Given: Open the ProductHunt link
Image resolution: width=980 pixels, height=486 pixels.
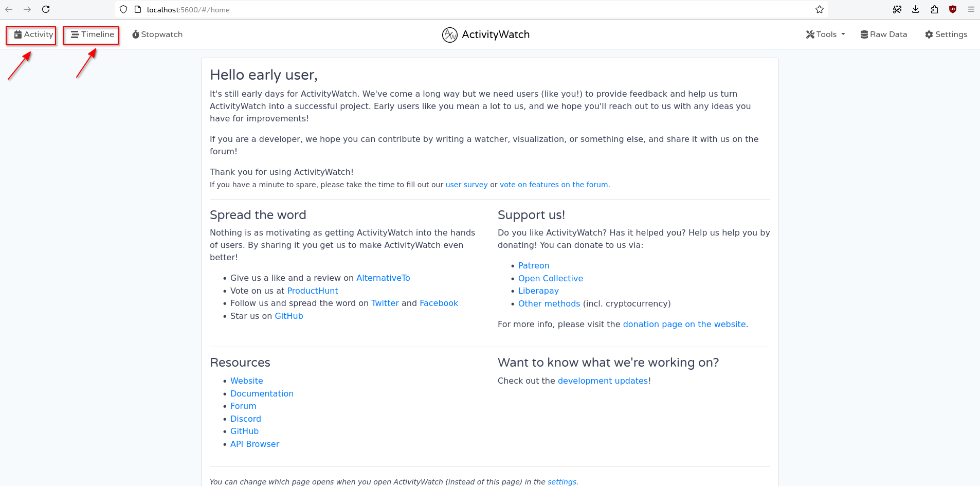Looking at the screenshot, I should (313, 291).
